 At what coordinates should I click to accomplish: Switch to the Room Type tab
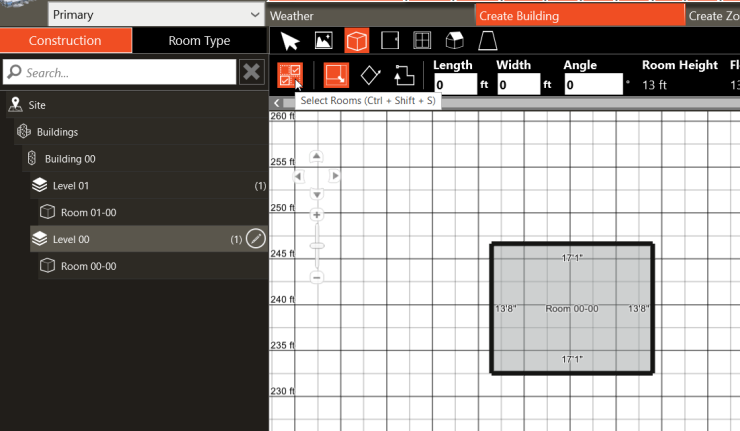pyautogui.click(x=200, y=41)
